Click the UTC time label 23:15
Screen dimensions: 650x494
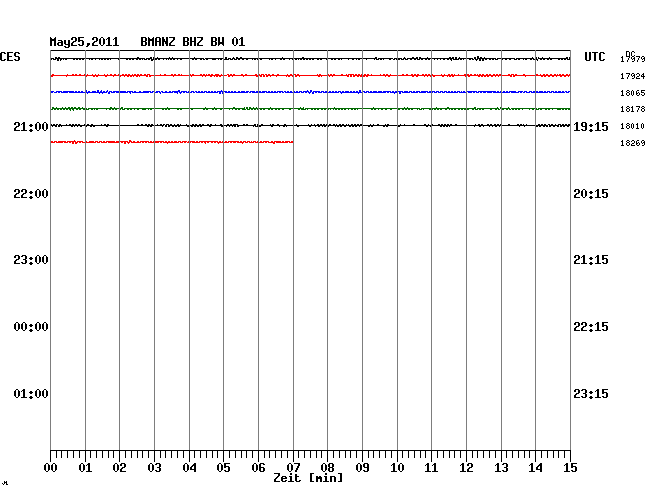click(x=591, y=394)
